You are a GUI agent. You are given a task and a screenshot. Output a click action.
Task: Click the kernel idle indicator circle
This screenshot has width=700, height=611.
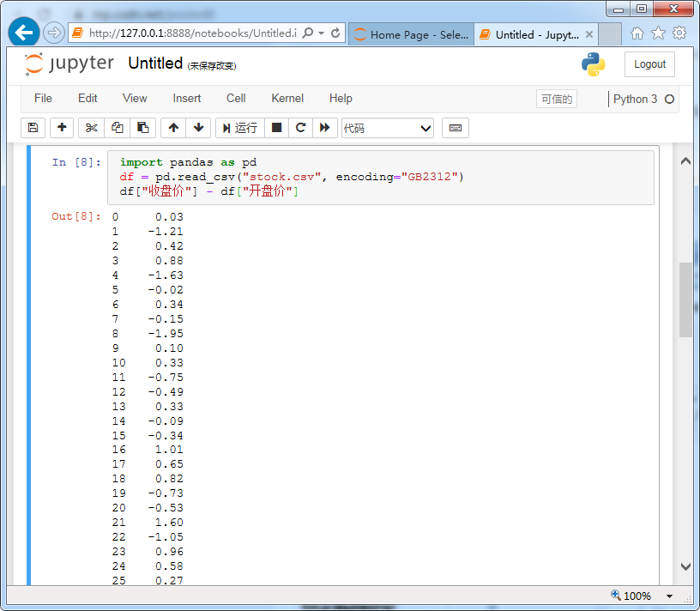tap(669, 100)
